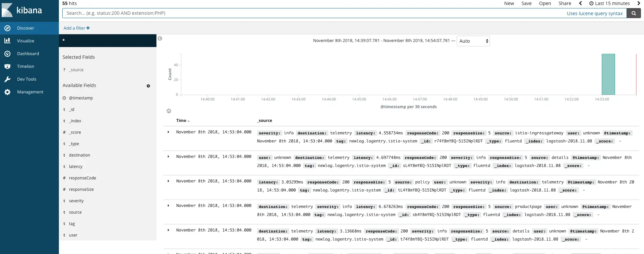Expand the policy source log row
This screenshot has width=644, height=254.
click(169, 181)
